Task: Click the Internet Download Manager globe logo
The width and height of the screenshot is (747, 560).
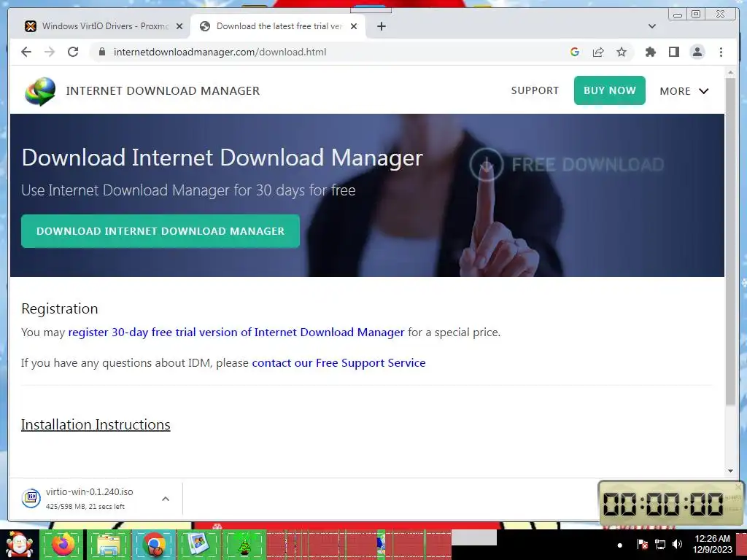Action: tap(40, 91)
